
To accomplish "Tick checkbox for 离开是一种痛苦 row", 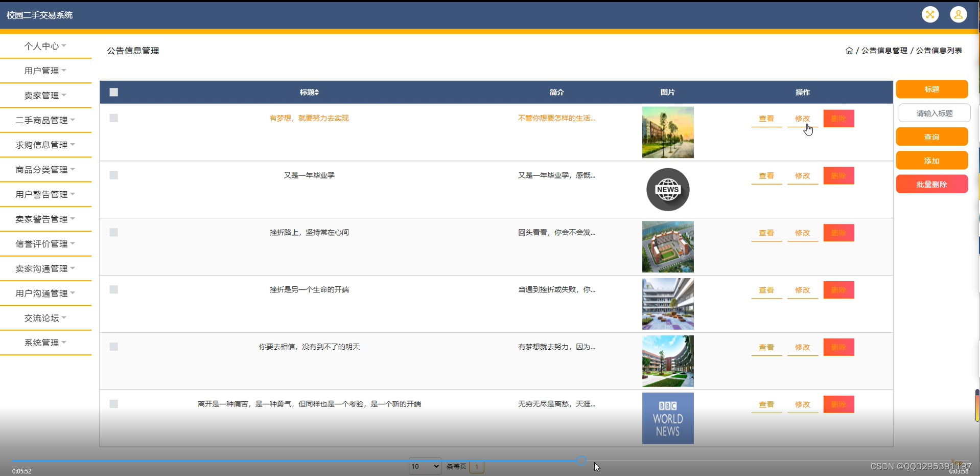I will pyautogui.click(x=114, y=404).
